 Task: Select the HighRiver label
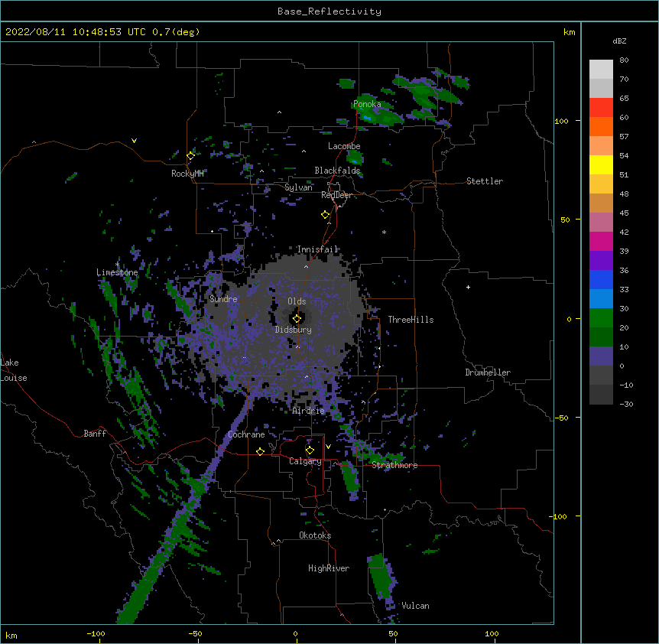click(x=329, y=568)
